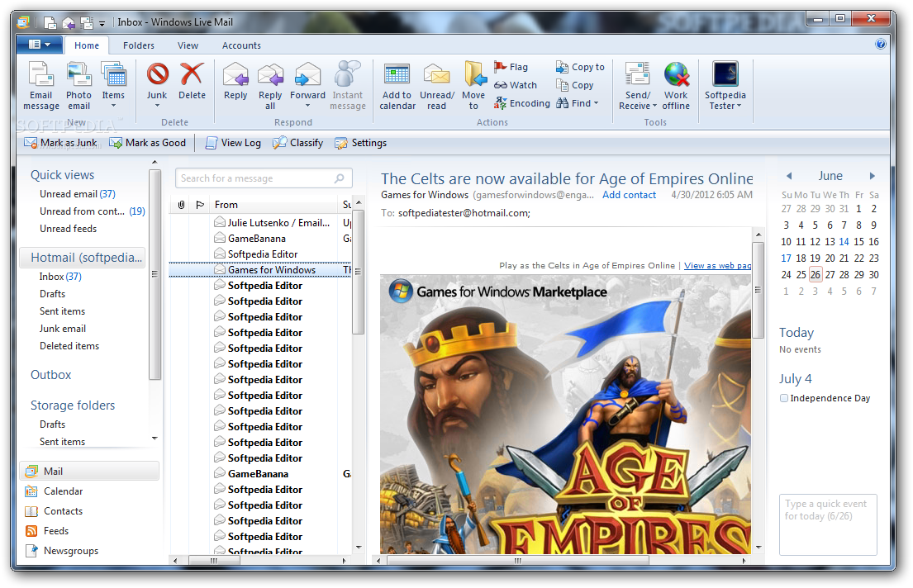The height and width of the screenshot is (588, 913).
Task: Open the Junk email folder
Action: (62, 329)
